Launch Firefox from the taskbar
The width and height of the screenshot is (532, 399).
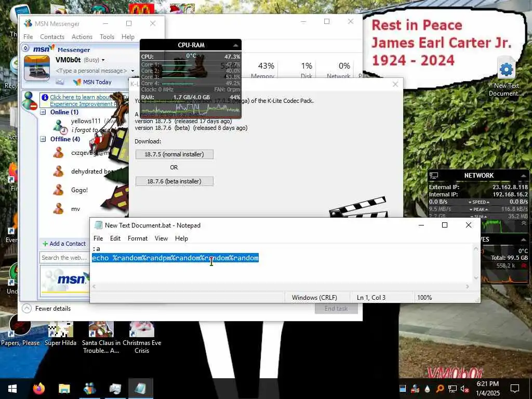38,389
